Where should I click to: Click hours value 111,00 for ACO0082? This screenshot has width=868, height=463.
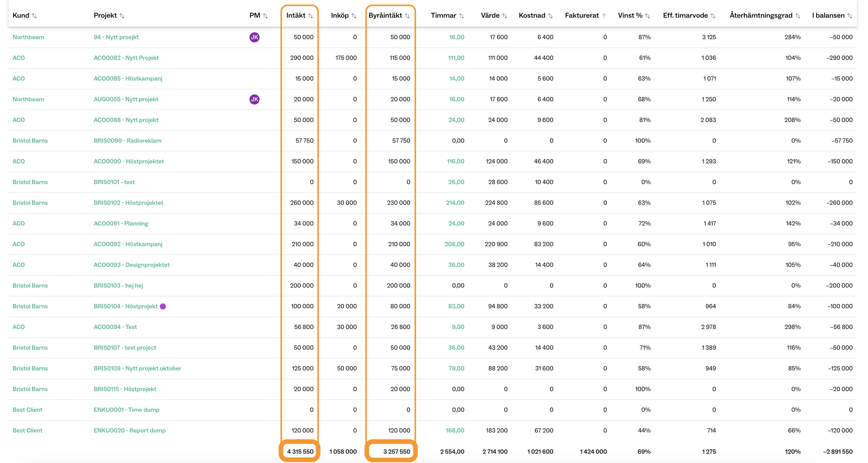point(456,58)
